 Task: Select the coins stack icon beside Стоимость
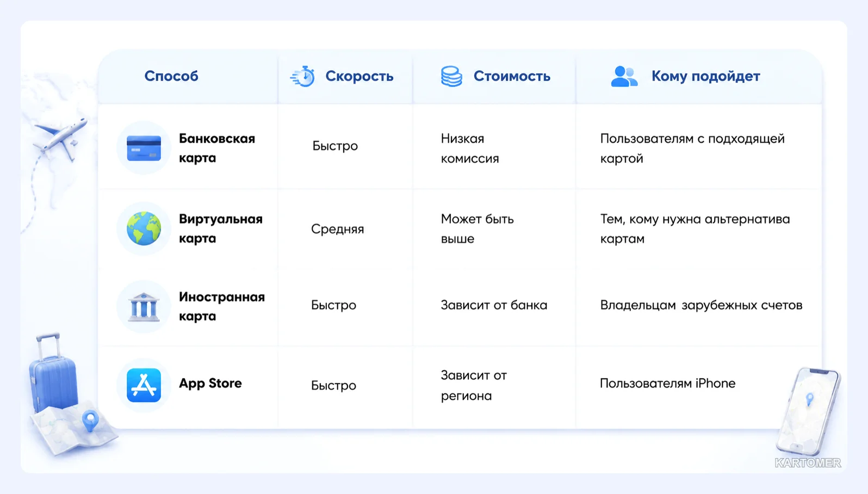[x=451, y=76]
